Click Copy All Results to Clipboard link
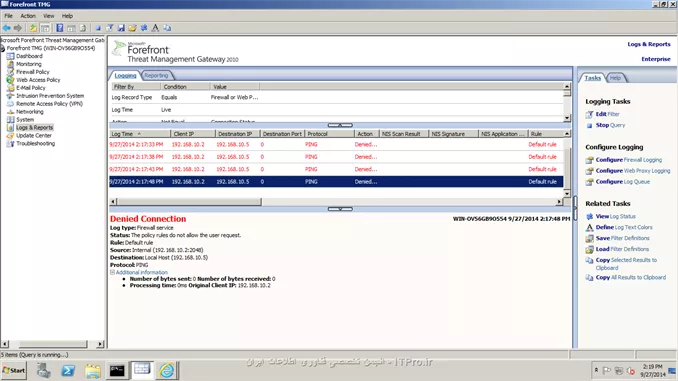Image resolution: width=678 pixels, height=381 pixels. pyautogui.click(x=630, y=278)
